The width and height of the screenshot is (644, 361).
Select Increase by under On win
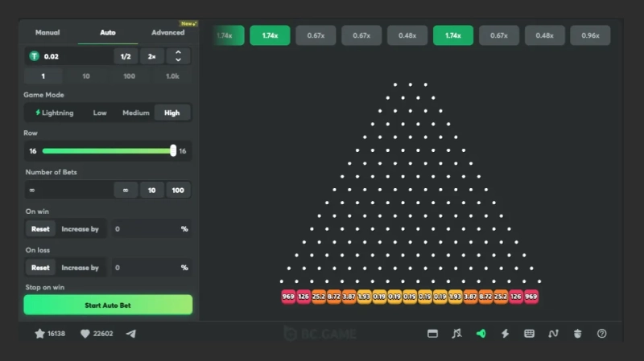80,229
